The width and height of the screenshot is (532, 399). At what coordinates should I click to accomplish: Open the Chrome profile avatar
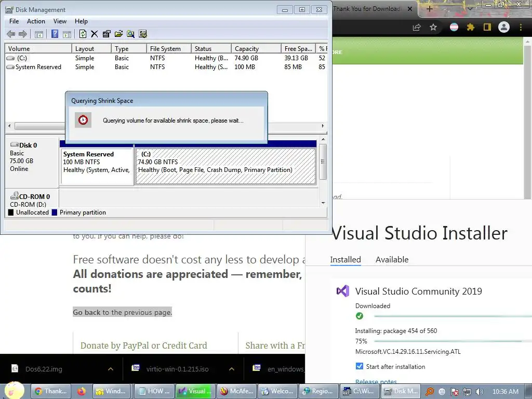[x=504, y=27]
